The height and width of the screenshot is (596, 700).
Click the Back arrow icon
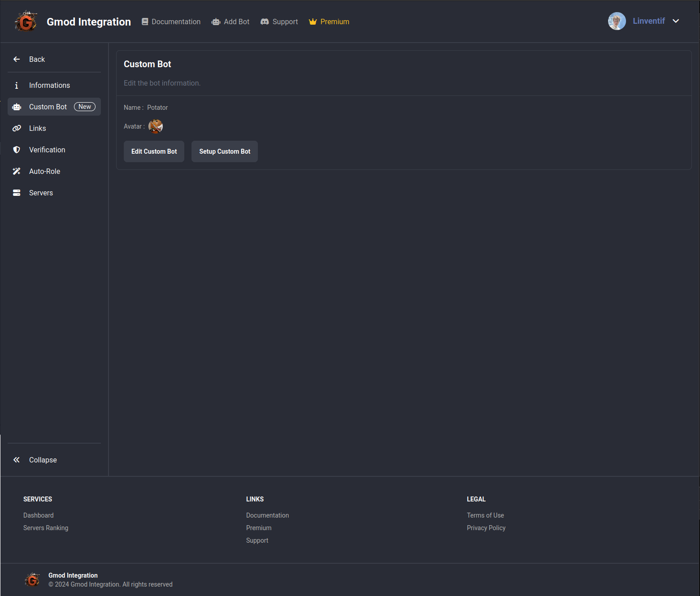17,59
